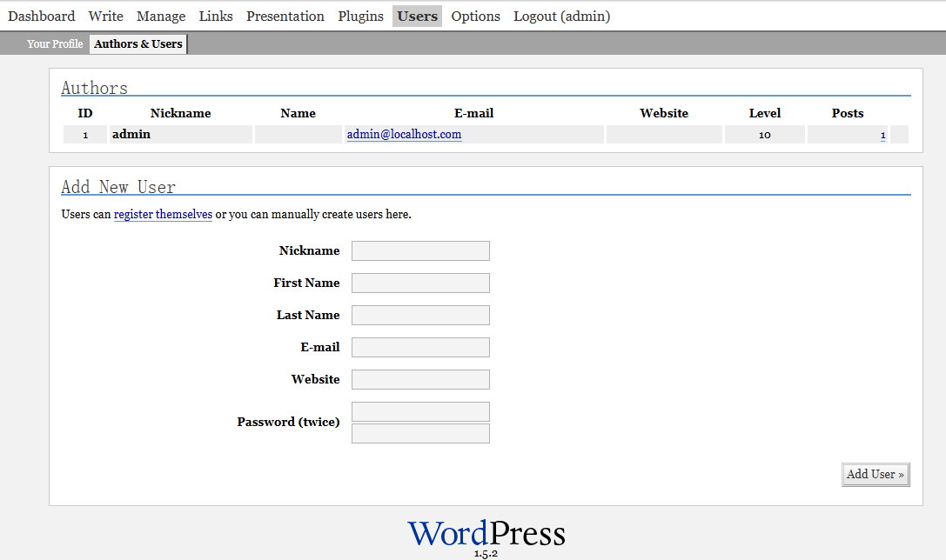Click the E-mail column header in Authors table
Image resolution: width=946 pixels, height=560 pixels.
pyautogui.click(x=473, y=113)
